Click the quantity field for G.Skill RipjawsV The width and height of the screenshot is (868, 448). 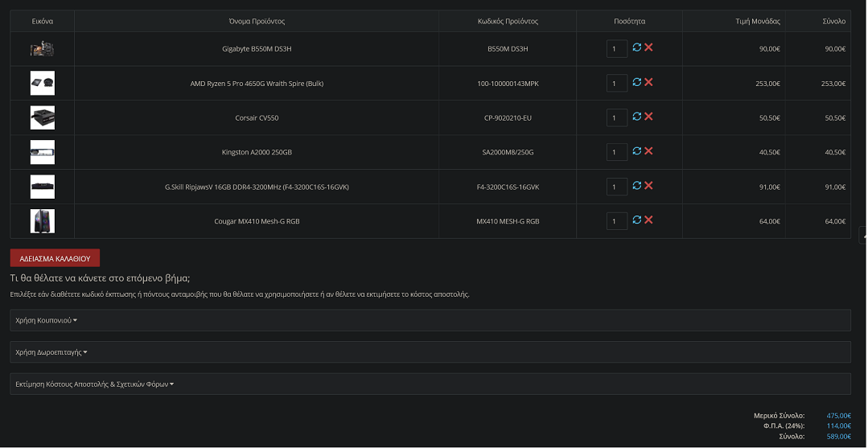(x=617, y=187)
